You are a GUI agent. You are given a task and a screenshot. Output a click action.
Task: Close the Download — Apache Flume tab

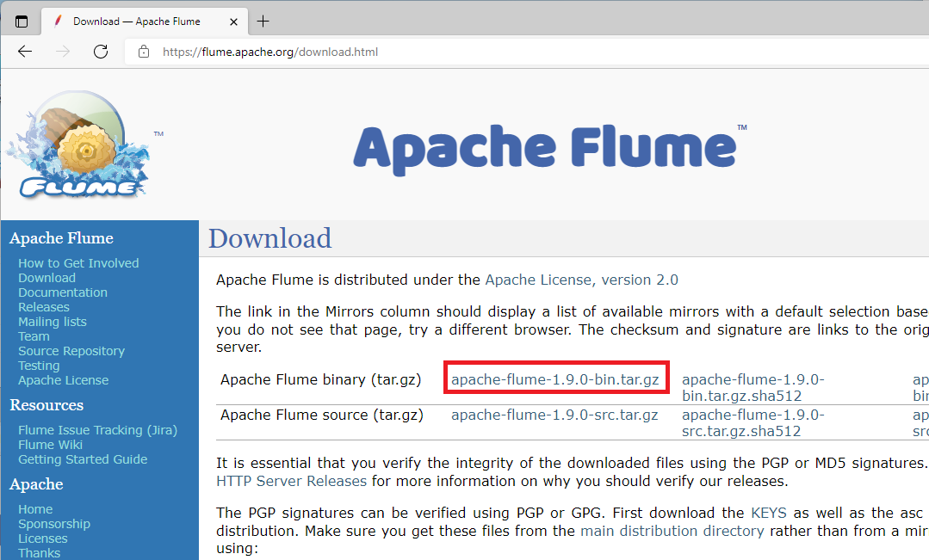coord(233,22)
